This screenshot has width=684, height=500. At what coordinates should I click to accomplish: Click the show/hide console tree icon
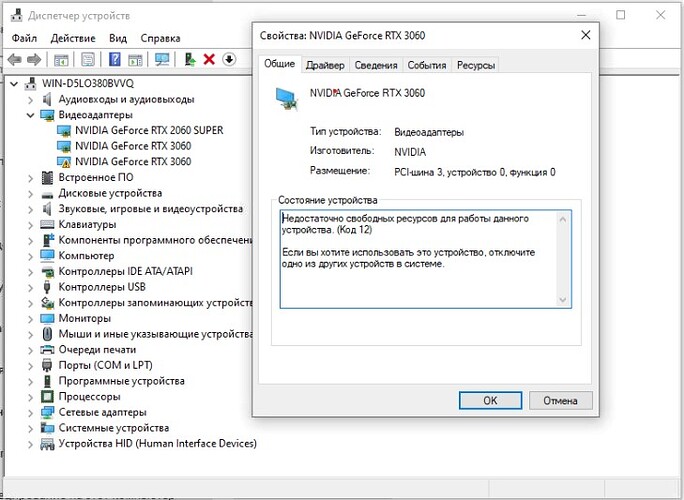(61, 59)
